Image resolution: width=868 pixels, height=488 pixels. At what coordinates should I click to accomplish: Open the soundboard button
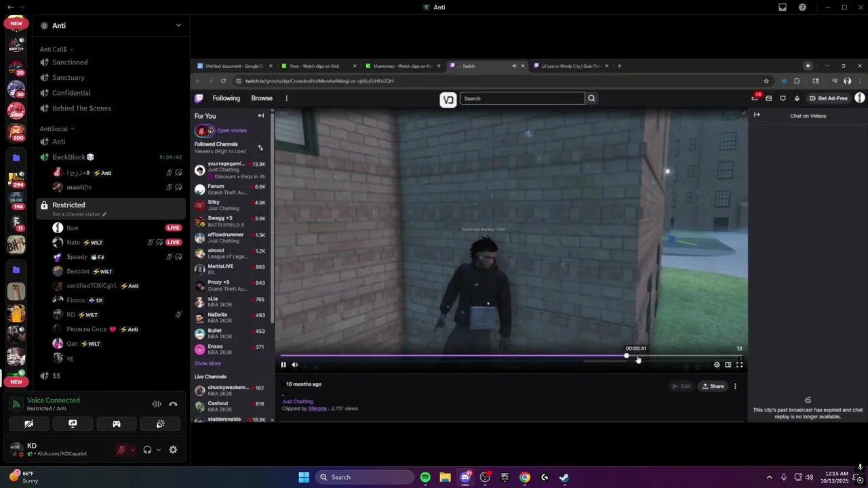[x=160, y=424]
